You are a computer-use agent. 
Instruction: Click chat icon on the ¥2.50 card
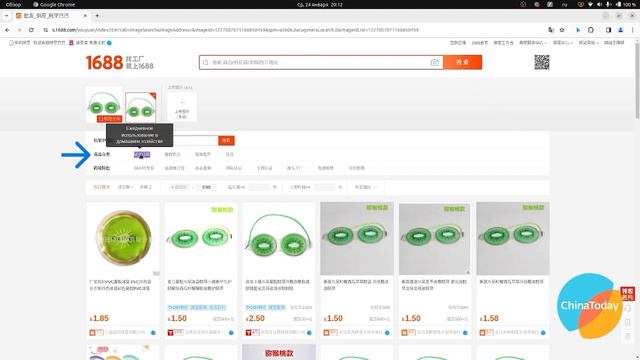(x=309, y=333)
